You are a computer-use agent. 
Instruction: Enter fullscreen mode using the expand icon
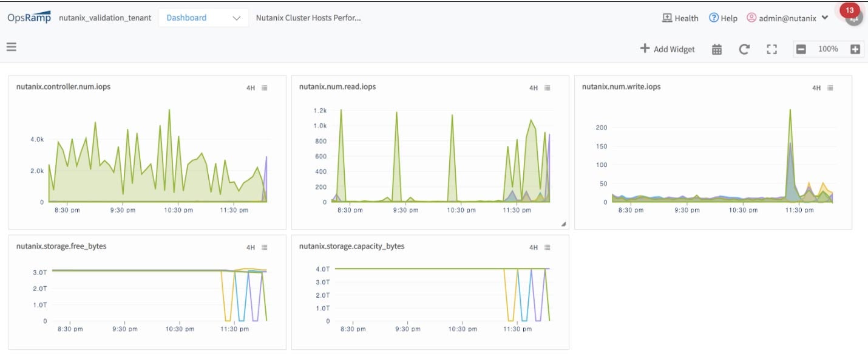pyautogui.click(x=771, y=49)
